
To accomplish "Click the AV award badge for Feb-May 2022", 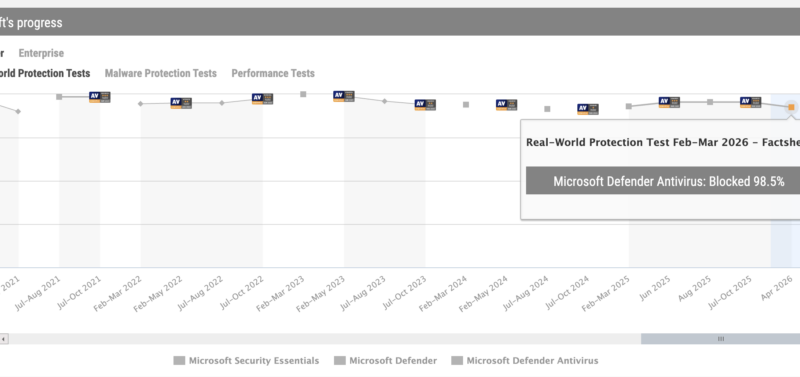I will coord(181,104).
